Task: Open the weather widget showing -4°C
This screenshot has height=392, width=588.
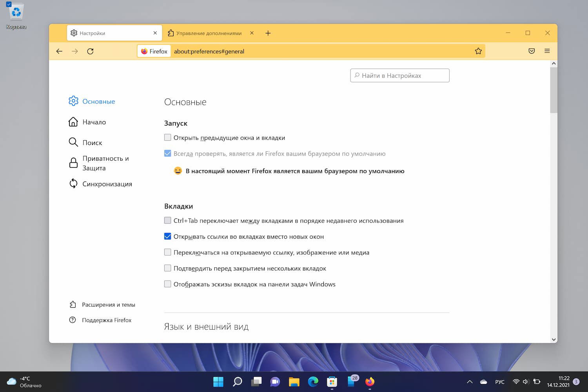Action: click(x=24, y=382)
